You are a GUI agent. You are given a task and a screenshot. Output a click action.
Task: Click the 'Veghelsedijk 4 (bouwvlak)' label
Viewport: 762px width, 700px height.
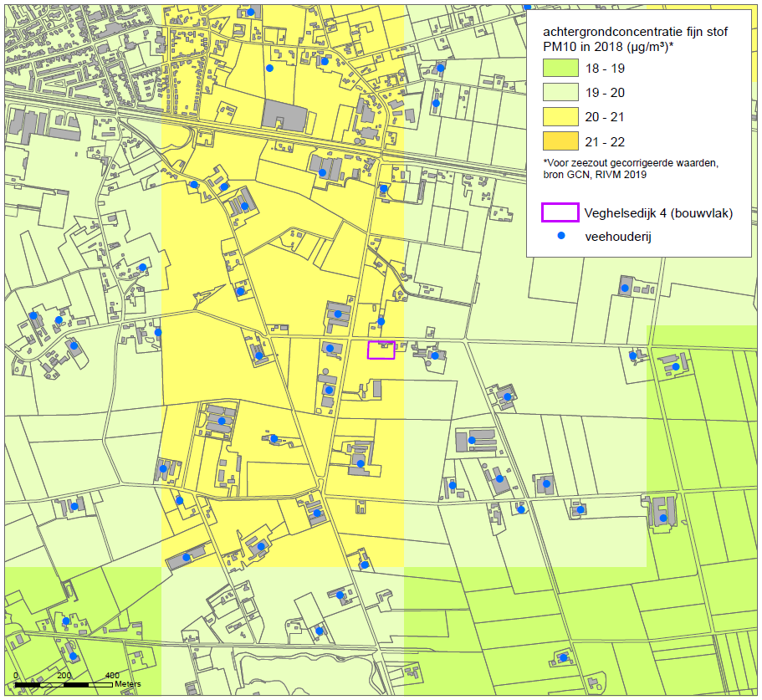(658, 213)
